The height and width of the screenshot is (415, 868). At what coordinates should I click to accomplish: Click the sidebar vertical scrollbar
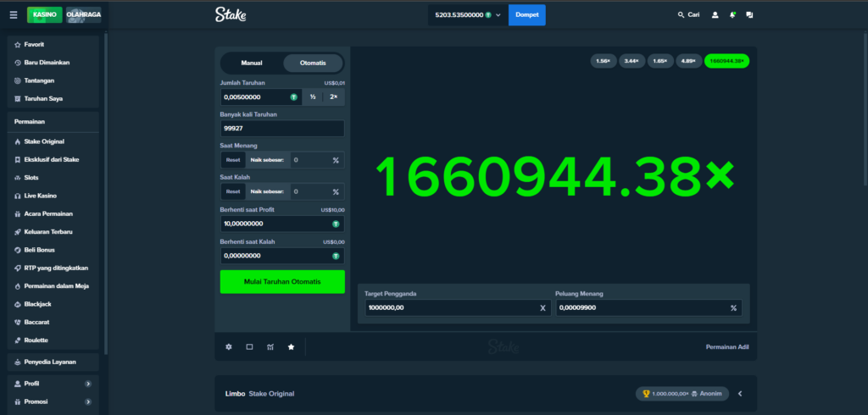point(106,194)
